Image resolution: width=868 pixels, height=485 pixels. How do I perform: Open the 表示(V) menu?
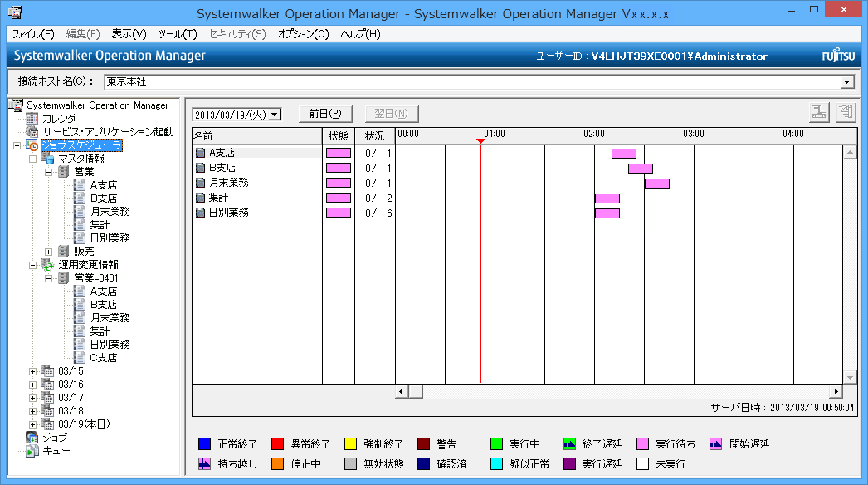click(x=129, y=34)
